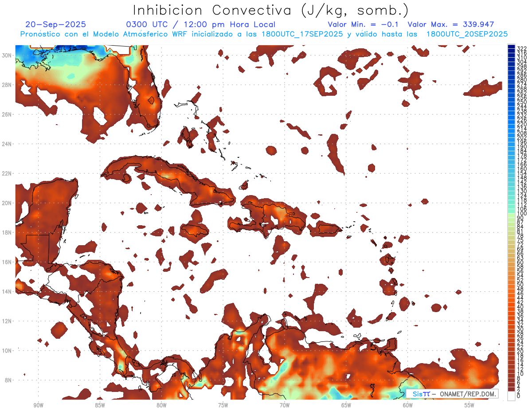Click the color scale label "100"
The image size is (532, 411).
[521, 214]
